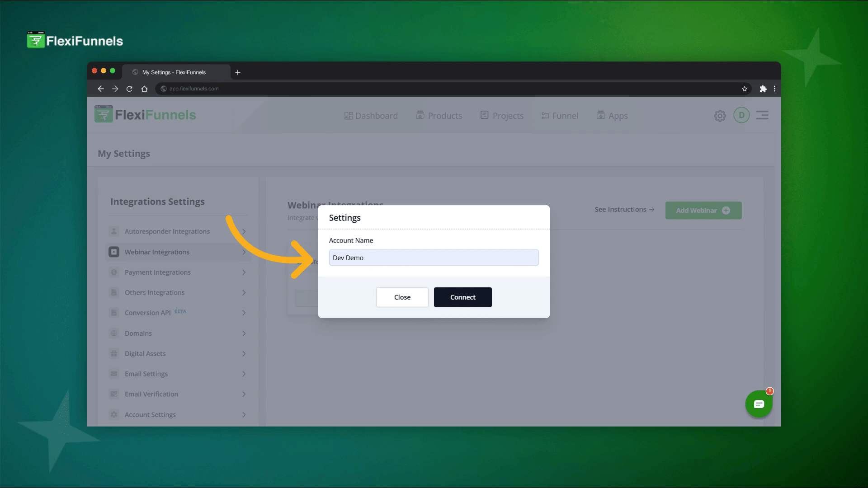Image resolution: width=868 pixels, height=488 pixels.
Task: Click the settings gear icon in header
Action: click(720, 116)
